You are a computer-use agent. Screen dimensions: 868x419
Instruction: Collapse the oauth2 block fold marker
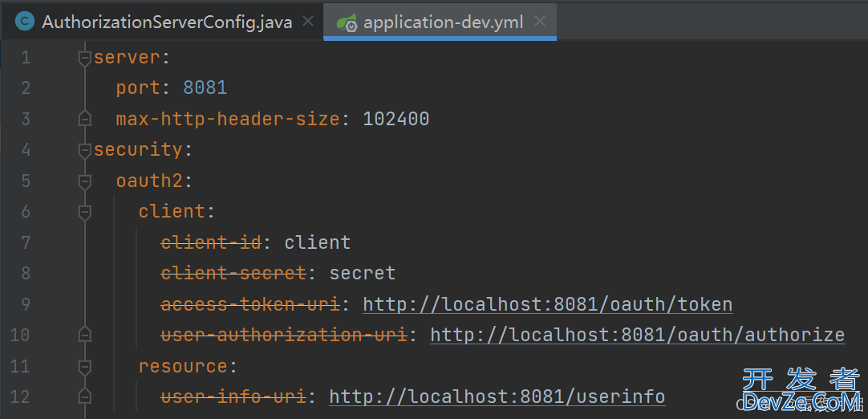(84, 181)
